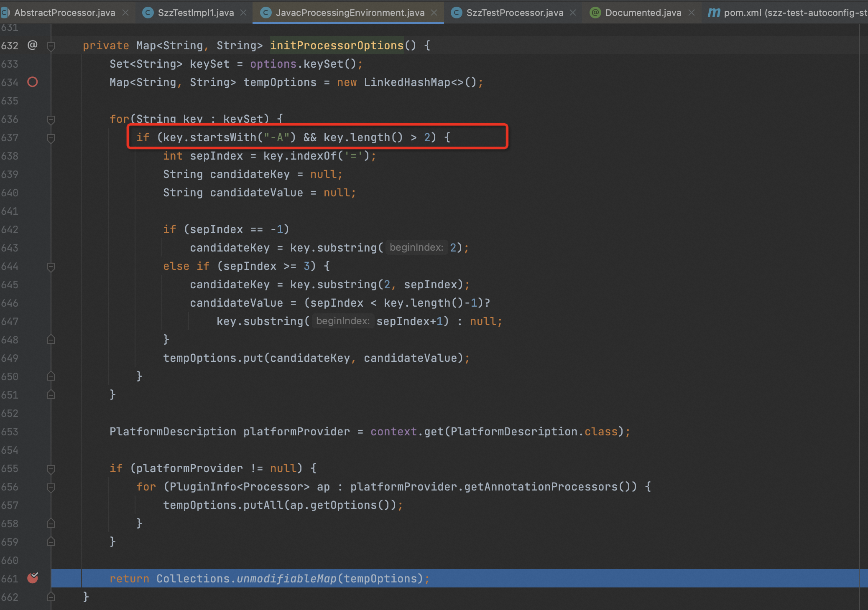The image size is (868, 610).
Task: Click the annotation icon on the Documented.java tab
Action: coord(595,13)
